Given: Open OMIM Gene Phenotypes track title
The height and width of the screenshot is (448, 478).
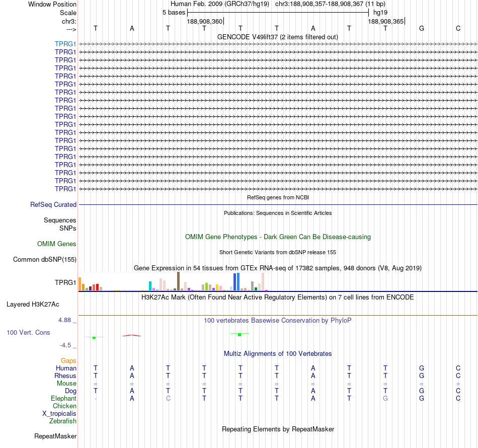Looking at the screenshot, I should click(278, 237).
